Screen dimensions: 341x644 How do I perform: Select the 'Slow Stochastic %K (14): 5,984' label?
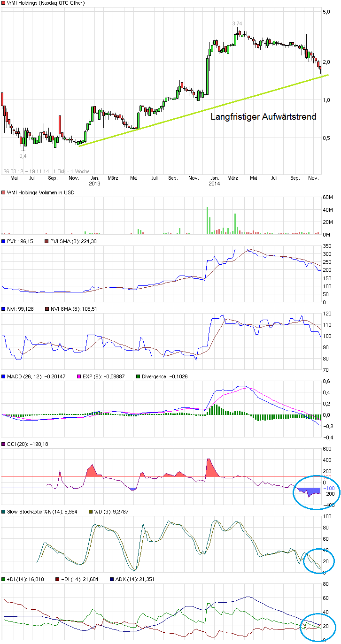(x=42, y=512)
